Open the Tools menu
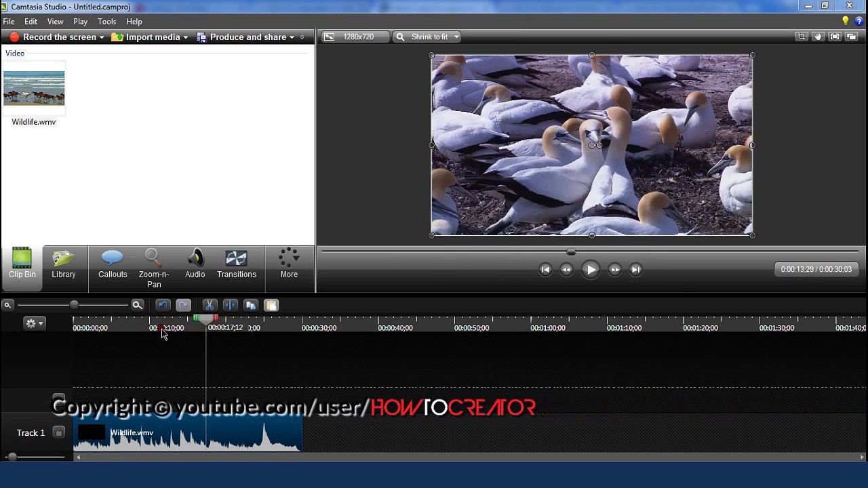Image resolution: width=868 pixels, height=488 pixels. pos(106,22)
